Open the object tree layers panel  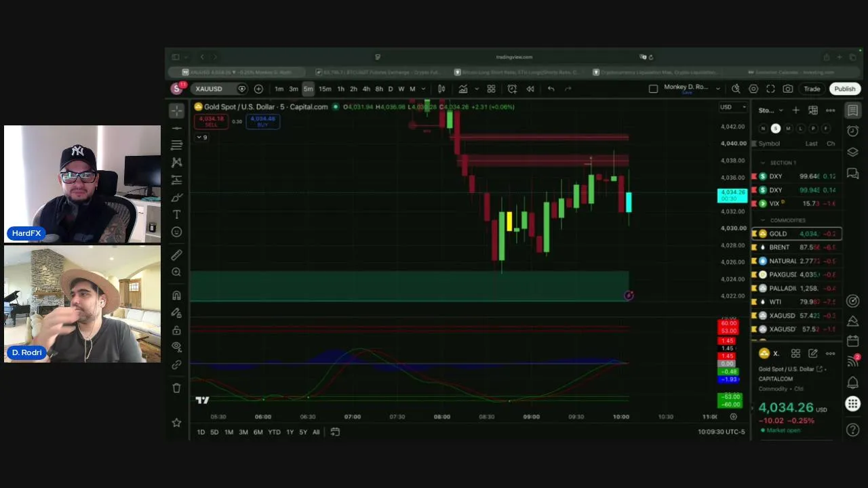click(853, 152)
